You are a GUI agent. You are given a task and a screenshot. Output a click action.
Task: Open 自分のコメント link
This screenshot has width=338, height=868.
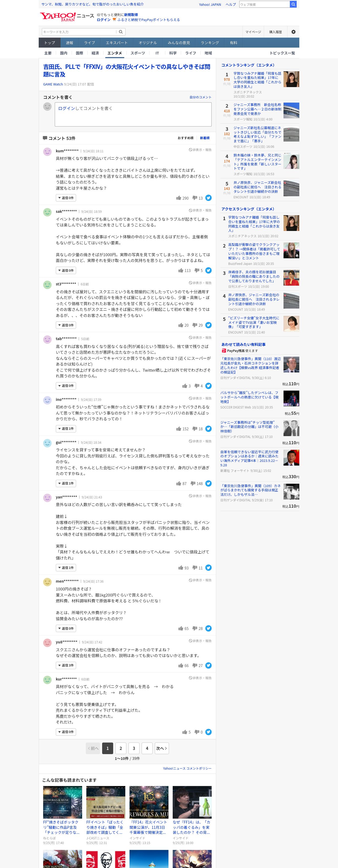200,97
